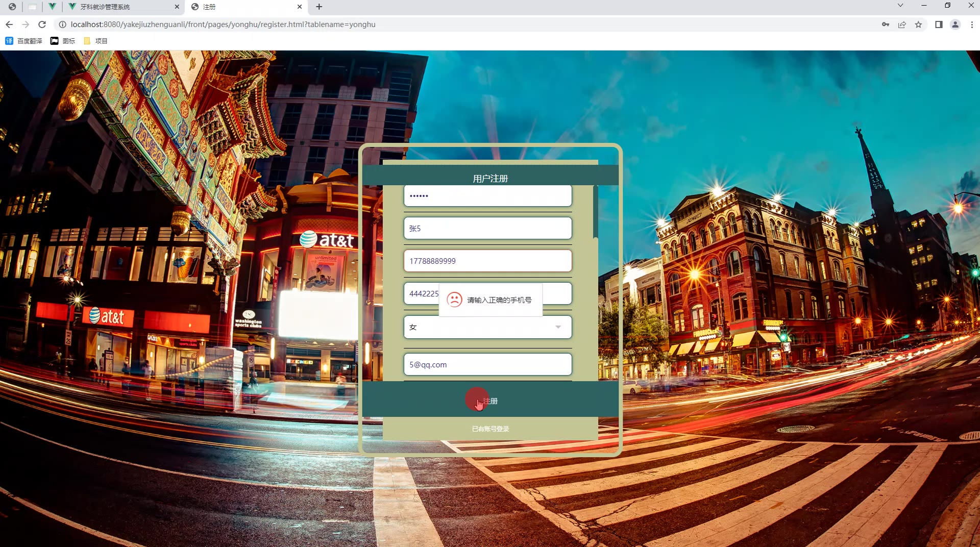The width and height of the screenshot is (980, 547).
Task: Open saved passwords key icon
Action: pos(886,24)
